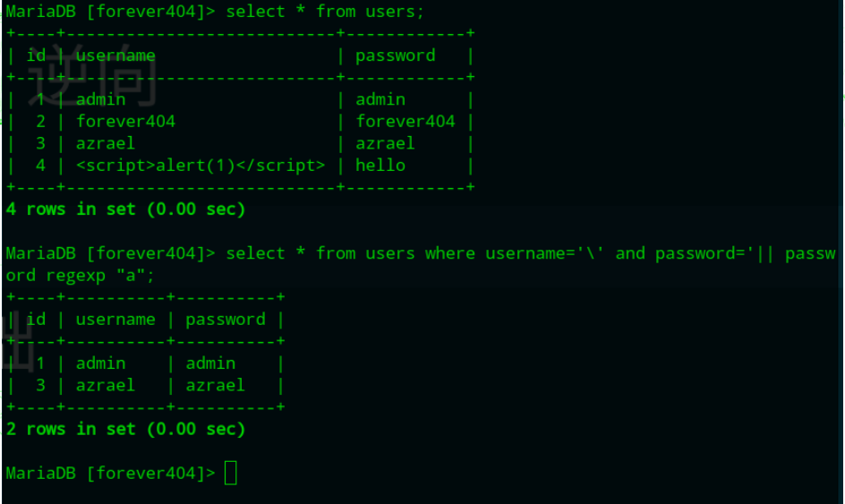The image size is (845, 504).
Task: Click the '4 rows in set' result line
Action: (x=125, y=209)
